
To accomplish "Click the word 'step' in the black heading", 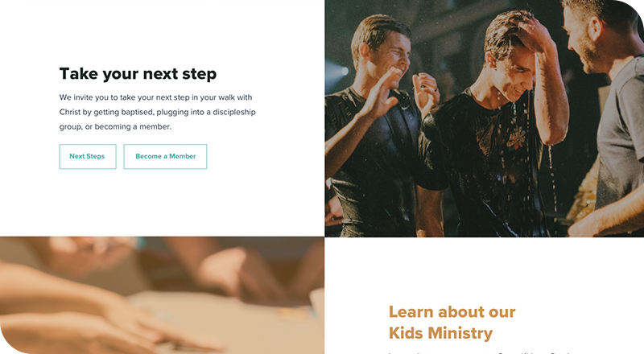I will [199, 75].
